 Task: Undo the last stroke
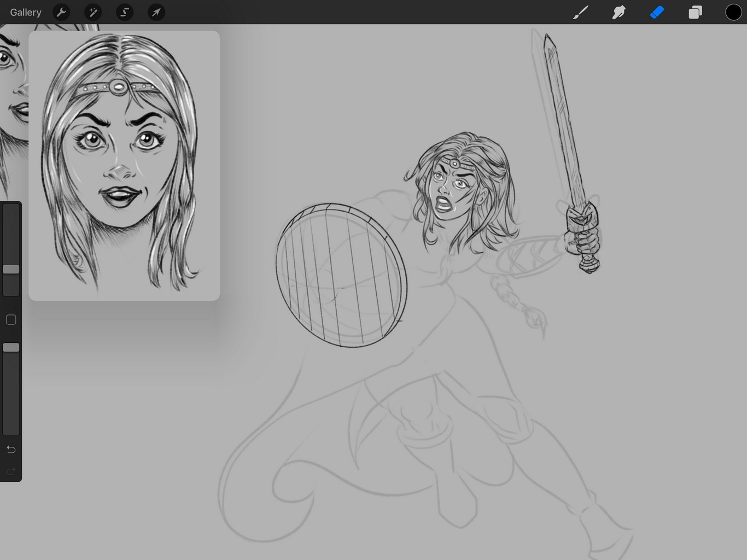pyautogui.click(x=11, y=450)
